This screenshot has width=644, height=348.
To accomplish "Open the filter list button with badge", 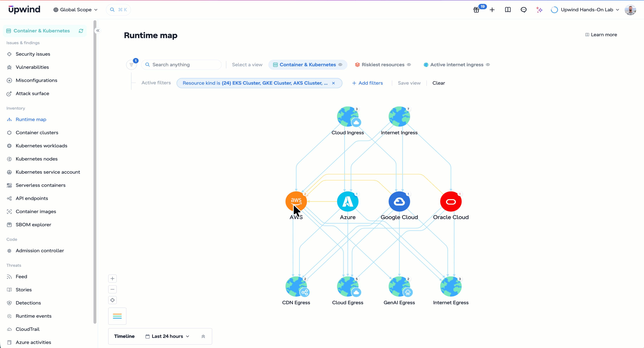I will (x=131, y=65).
